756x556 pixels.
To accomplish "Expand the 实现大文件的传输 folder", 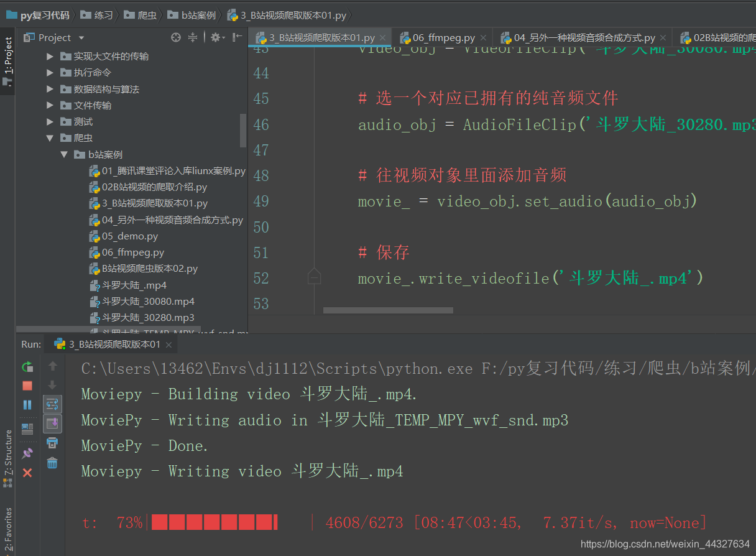I will pyautogui.click(x=50, y=56).
